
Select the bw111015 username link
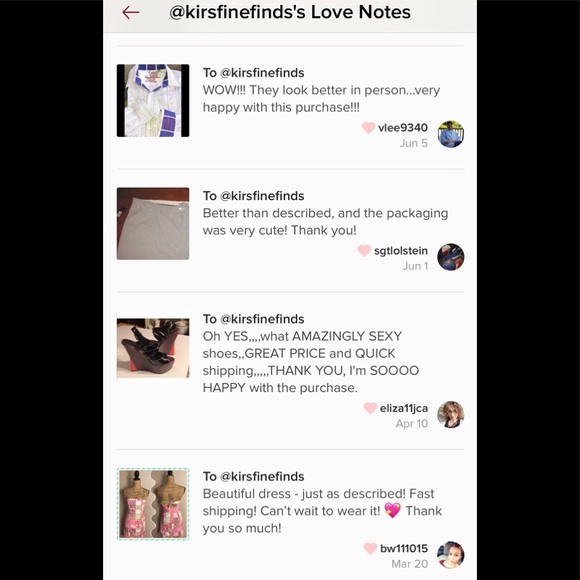pos(404,548)
